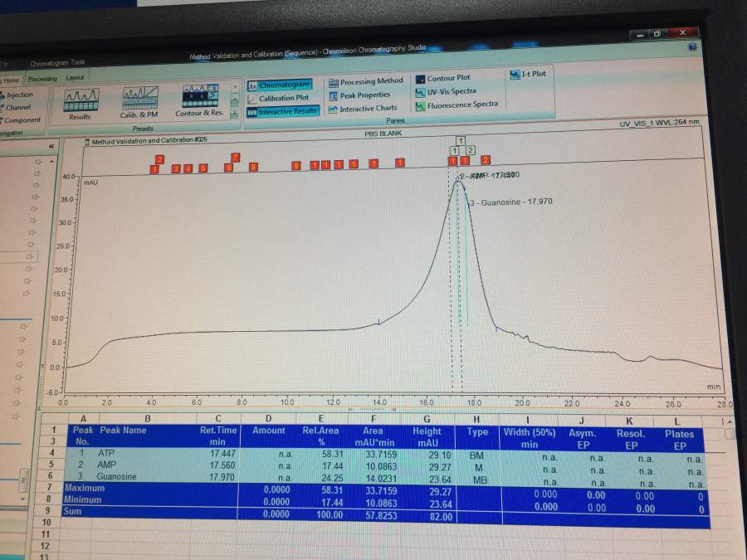The image size is (747, 560).
Task: Open the I-t Plot pane
Action: pos(528,75)
